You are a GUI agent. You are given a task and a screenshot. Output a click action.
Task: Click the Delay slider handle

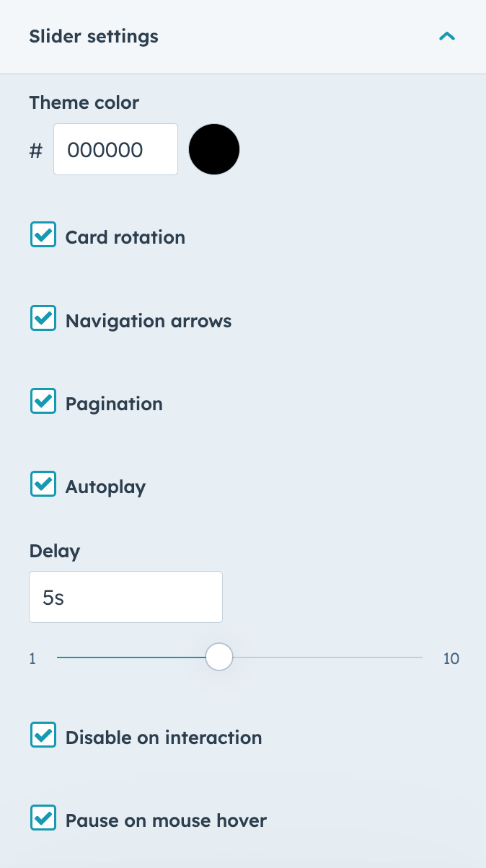[x=219, y=657]
